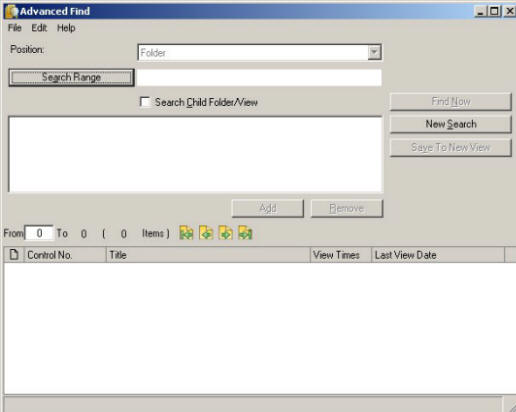Sort by View Times column header
This screenshot has height=412, width=516.
(x=341, y=255)
